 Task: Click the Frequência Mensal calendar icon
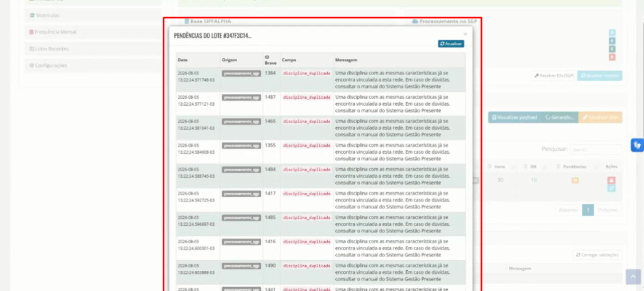click(x=31, y=31)
